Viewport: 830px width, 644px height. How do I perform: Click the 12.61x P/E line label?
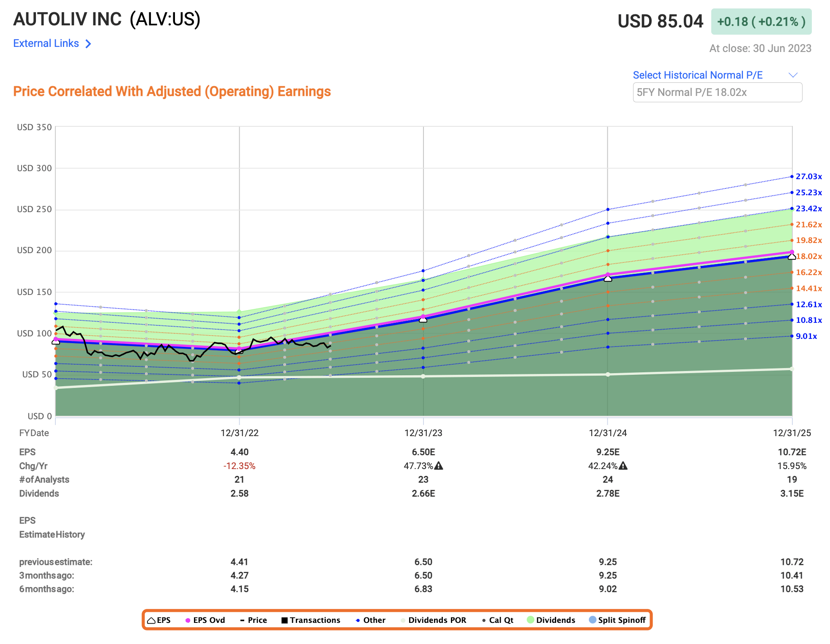point(808,305)
